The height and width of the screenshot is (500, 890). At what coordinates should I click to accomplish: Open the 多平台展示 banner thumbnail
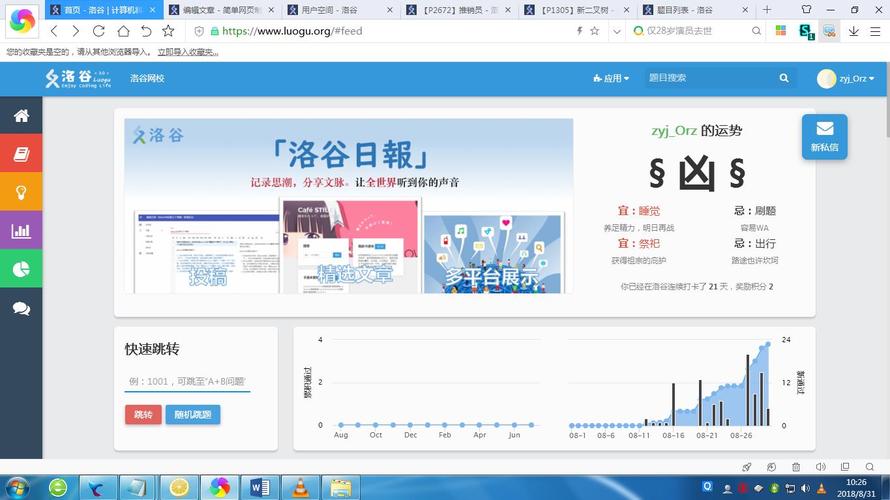coord(493,253)
